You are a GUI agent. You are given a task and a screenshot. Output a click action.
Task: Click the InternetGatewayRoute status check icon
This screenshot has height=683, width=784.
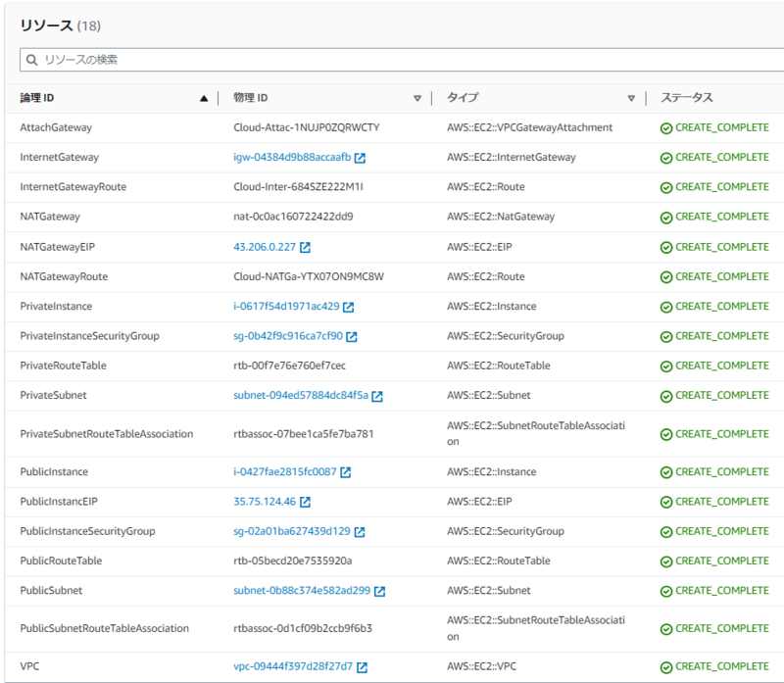click(666, 187)
